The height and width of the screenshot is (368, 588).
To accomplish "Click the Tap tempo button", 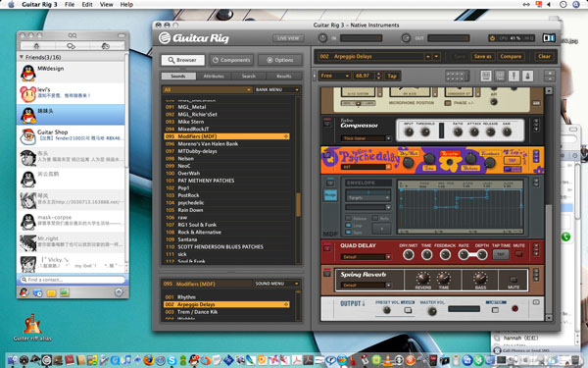I will (392, 76).
